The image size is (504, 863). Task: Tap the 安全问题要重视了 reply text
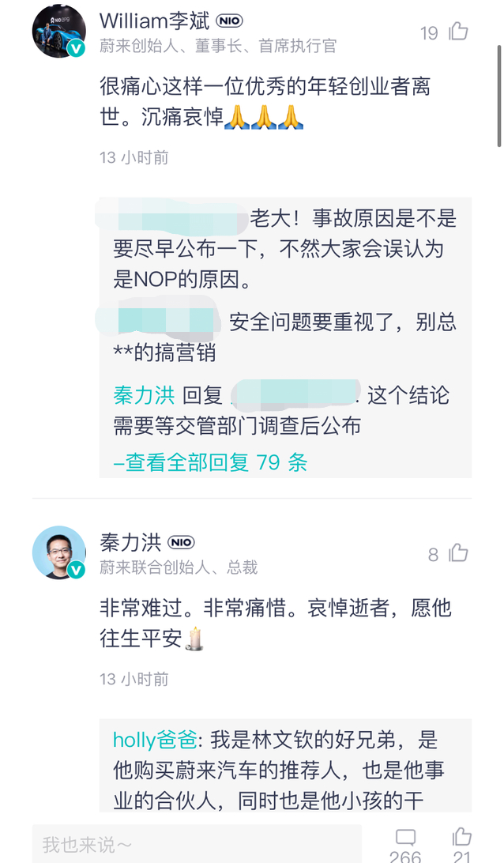343,322
